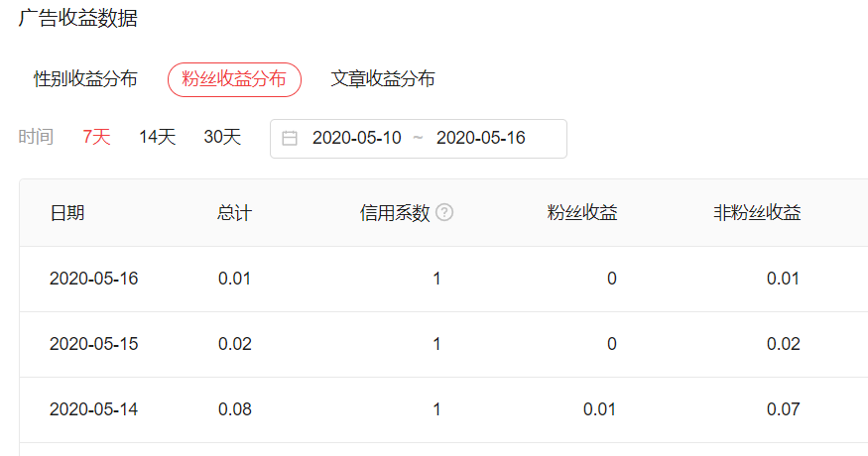Click the 0.08 total value cell
868x456 pixels.
[x=235, y=409]
